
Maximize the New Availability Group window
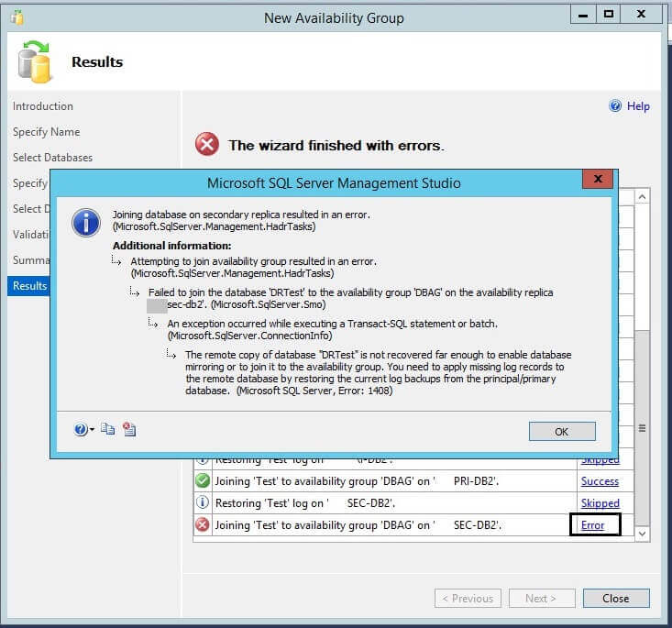(608, 14)
